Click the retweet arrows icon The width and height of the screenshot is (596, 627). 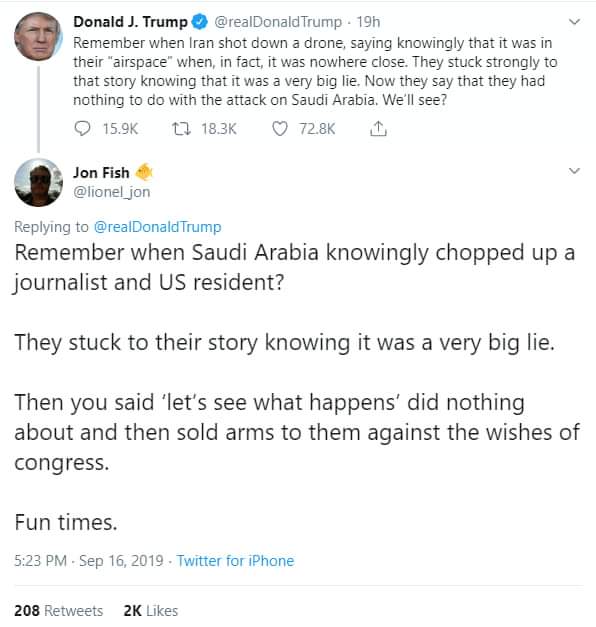(x=181, y=129)
